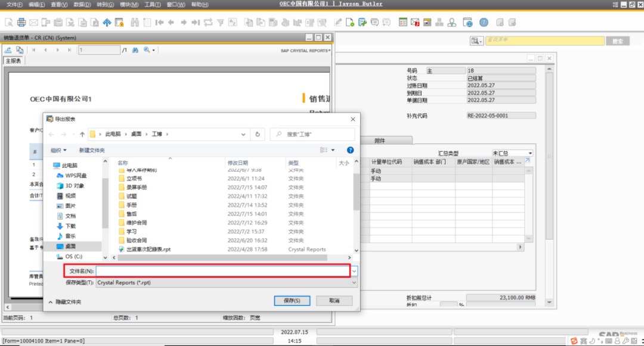
Task: Select 下载 in navigation pane
Action: 70,226
